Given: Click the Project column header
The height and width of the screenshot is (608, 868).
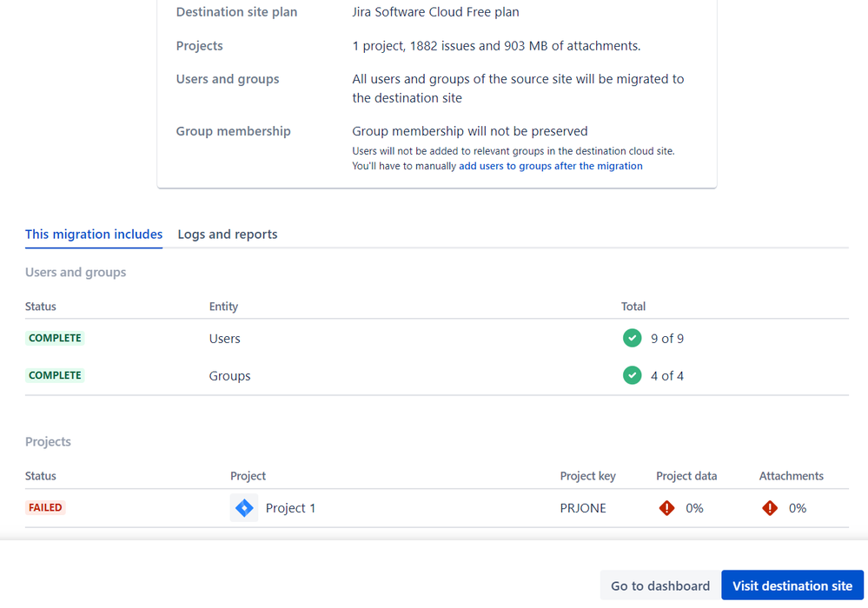Looking at the screenshot, I should 248,476.
